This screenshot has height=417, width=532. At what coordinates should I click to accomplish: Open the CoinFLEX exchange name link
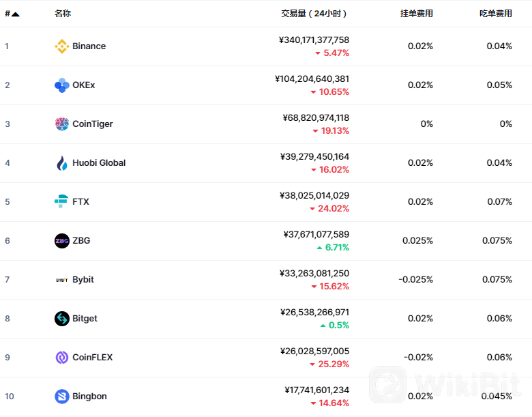[93, 358]
